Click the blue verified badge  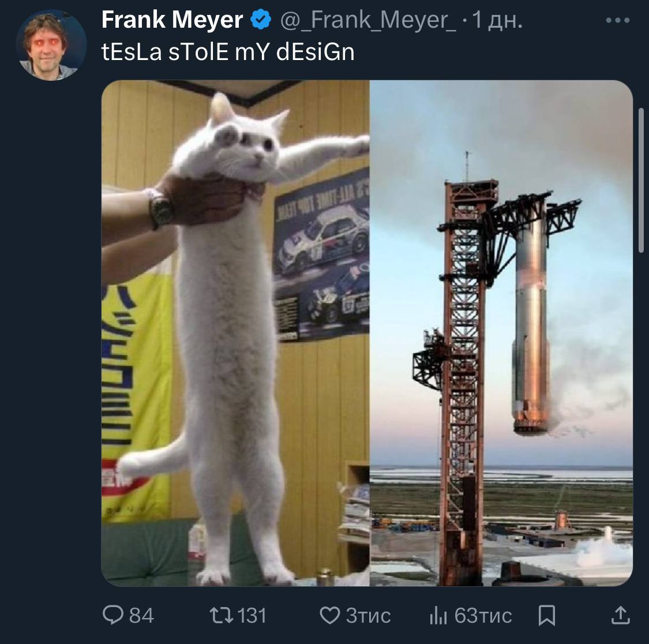pyautogui.click(x=261, y=20)
